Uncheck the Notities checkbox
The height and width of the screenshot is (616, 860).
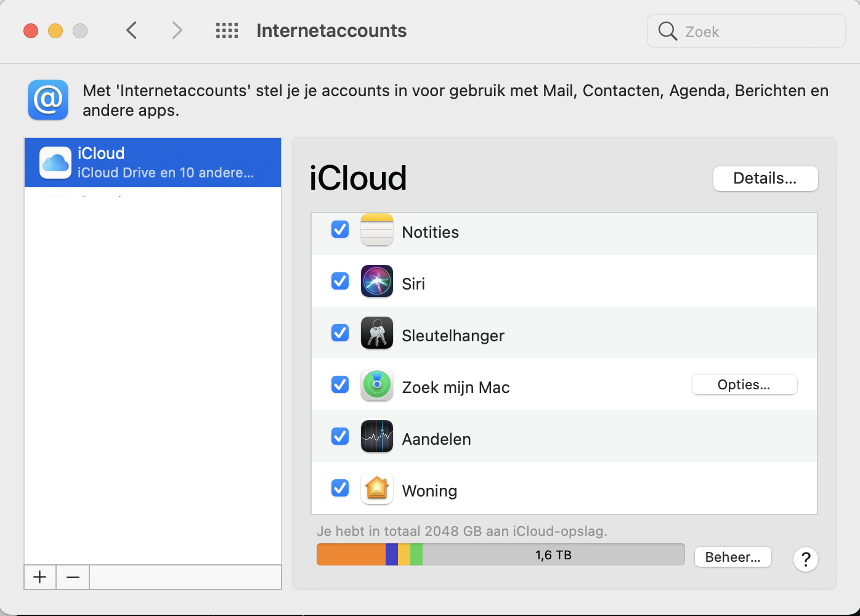point(340,230)
